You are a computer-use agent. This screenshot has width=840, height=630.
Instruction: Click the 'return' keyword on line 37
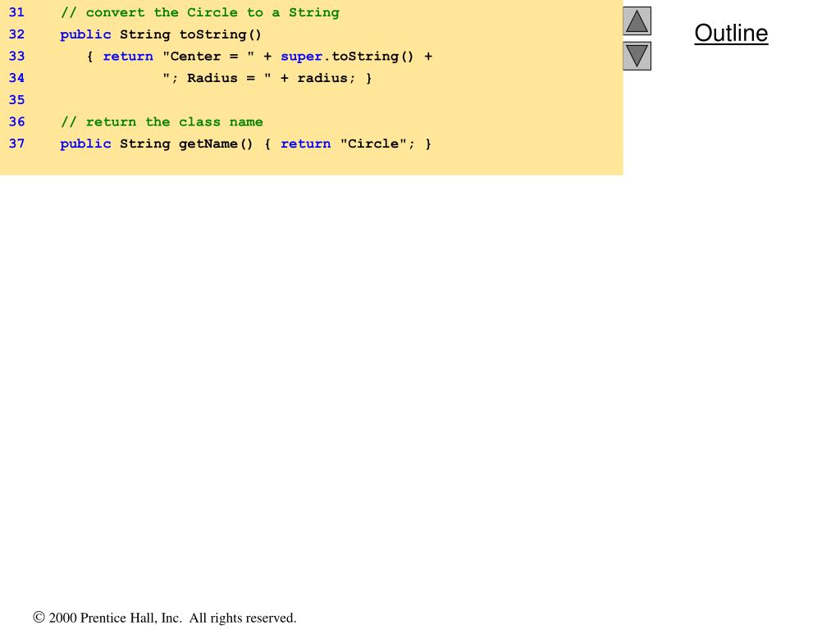(x=306, y=144)
